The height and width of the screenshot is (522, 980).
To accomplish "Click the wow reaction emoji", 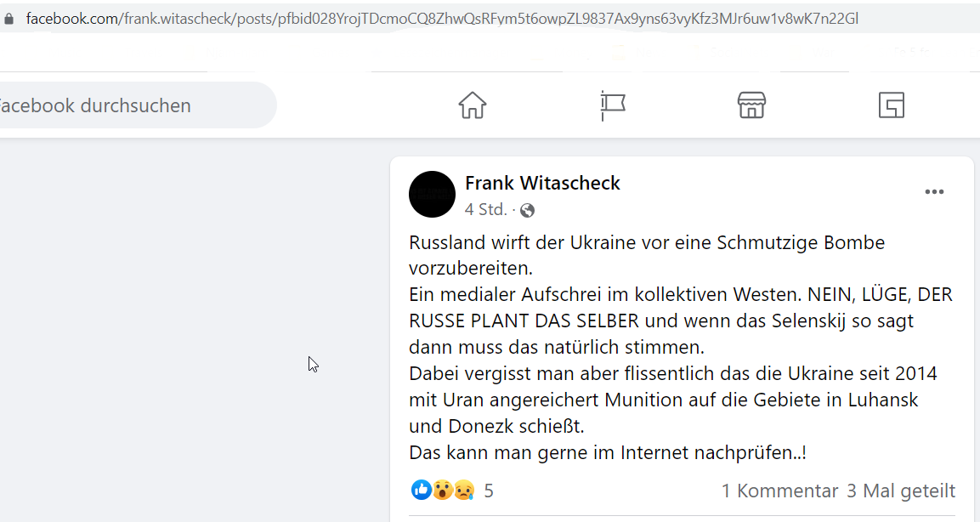I will pyautogui.click(x=443, y=490).
